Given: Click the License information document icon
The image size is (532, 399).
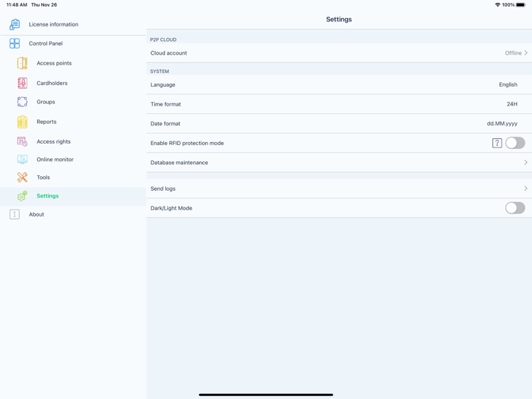Looking at the screenshot, I should click(x=14, y=24).
